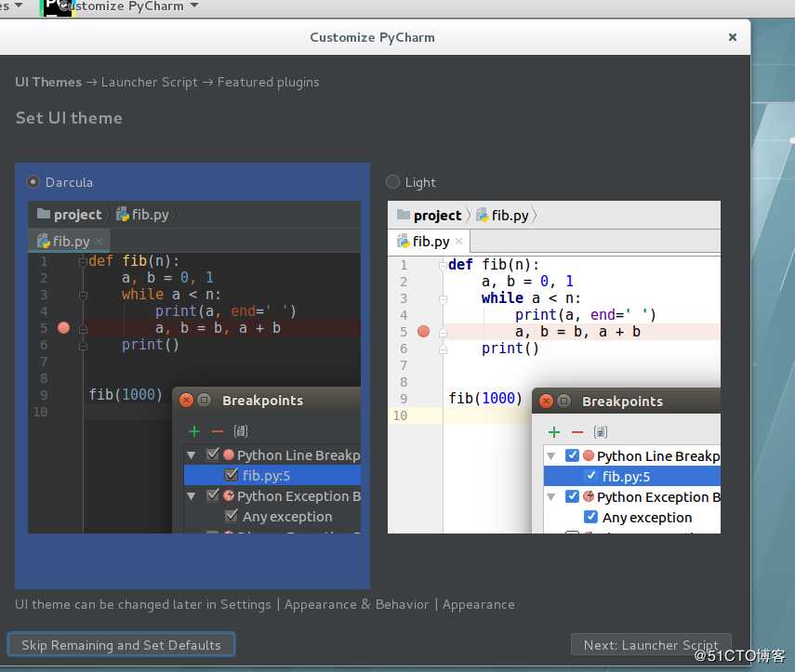Click fib.py file icon on Light tab
This screenshot has width=795, height=672.
(x=404, y=242)
